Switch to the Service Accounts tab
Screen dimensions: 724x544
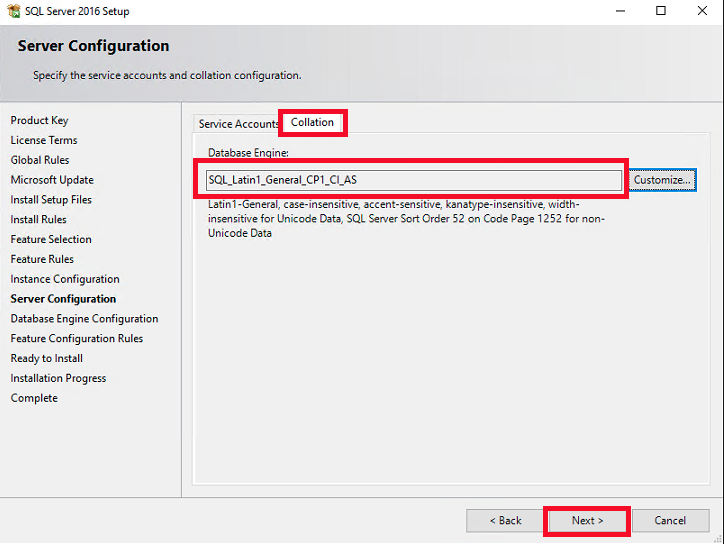[237, 124]
